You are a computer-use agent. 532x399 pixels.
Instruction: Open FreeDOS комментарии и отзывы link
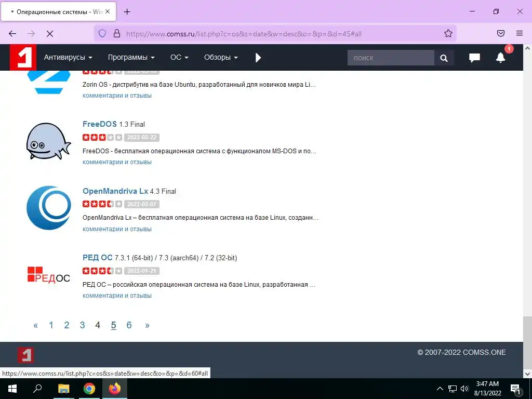117,162
